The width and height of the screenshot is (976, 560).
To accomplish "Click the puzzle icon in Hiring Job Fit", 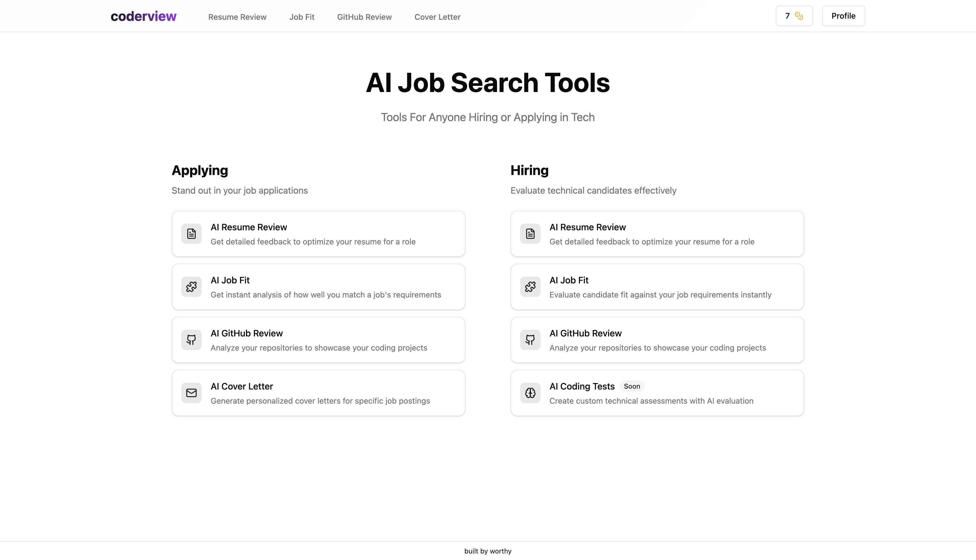I will point(530,286).
